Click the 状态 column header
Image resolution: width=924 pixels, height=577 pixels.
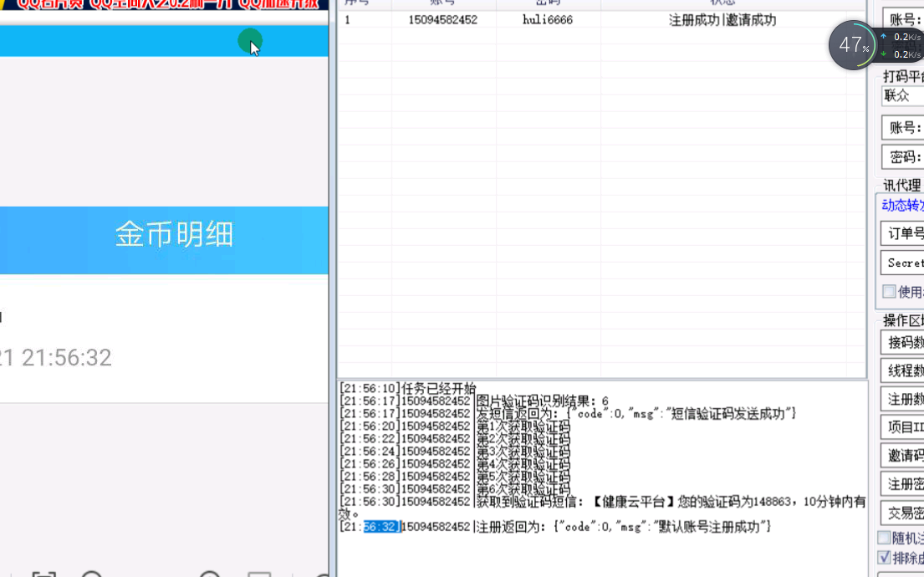(x=722, y=3)
